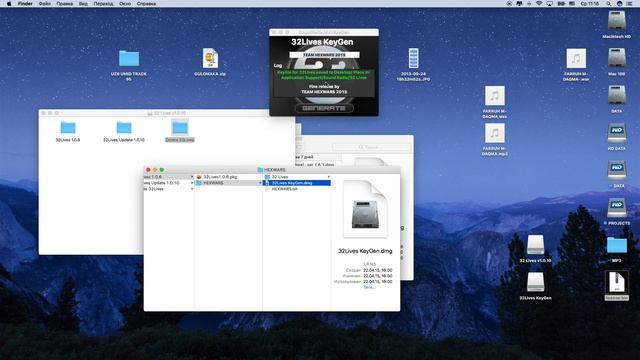Viewport: 640px width, 360px height.
Task: Open Notification Center from the menu bar
Action: coord(630,4)
